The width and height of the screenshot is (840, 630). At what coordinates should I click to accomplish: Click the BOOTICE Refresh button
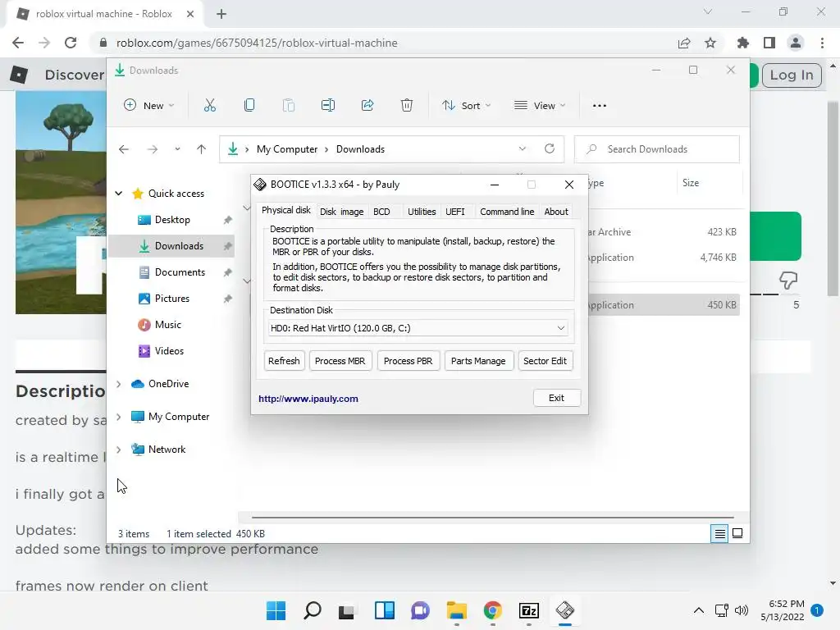284,361
